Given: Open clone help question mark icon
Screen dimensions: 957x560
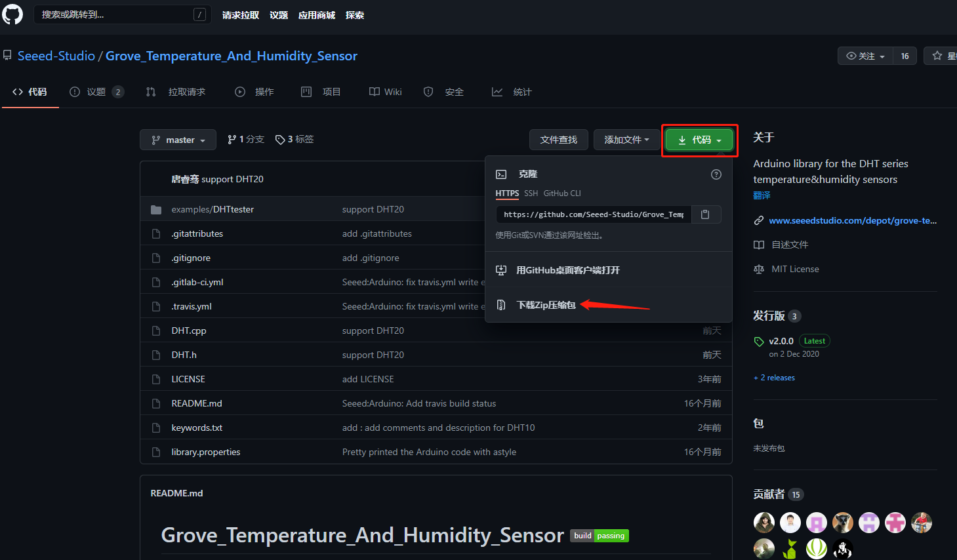Looking at the screenshot, I should [x=716, y=174].
